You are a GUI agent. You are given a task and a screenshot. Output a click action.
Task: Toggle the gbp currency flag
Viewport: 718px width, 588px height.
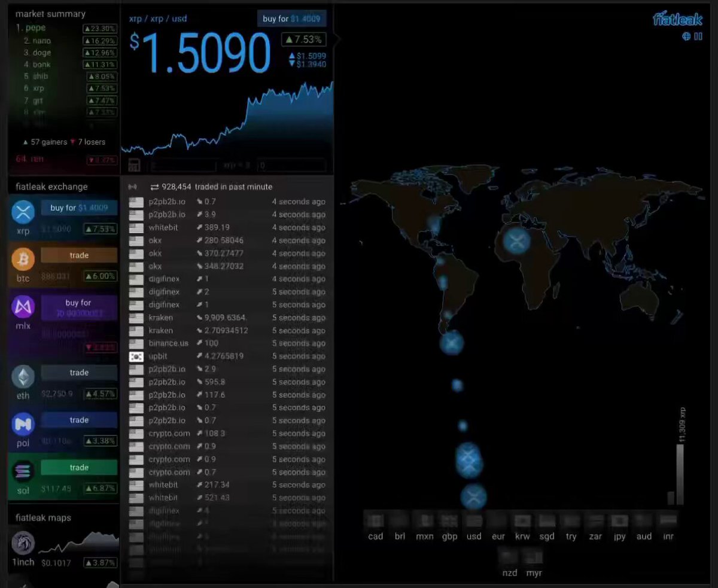pos(449,520)
